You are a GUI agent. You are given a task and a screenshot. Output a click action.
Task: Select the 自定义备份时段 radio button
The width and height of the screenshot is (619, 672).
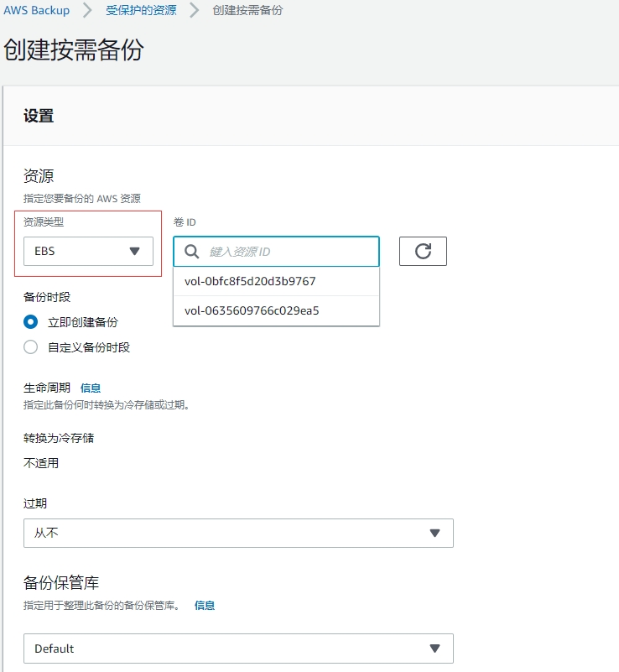coord(31,347)
